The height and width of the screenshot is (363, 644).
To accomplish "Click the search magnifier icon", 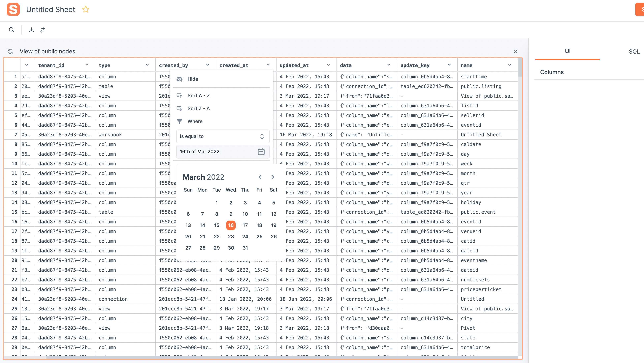I will [x=11, y=30].
